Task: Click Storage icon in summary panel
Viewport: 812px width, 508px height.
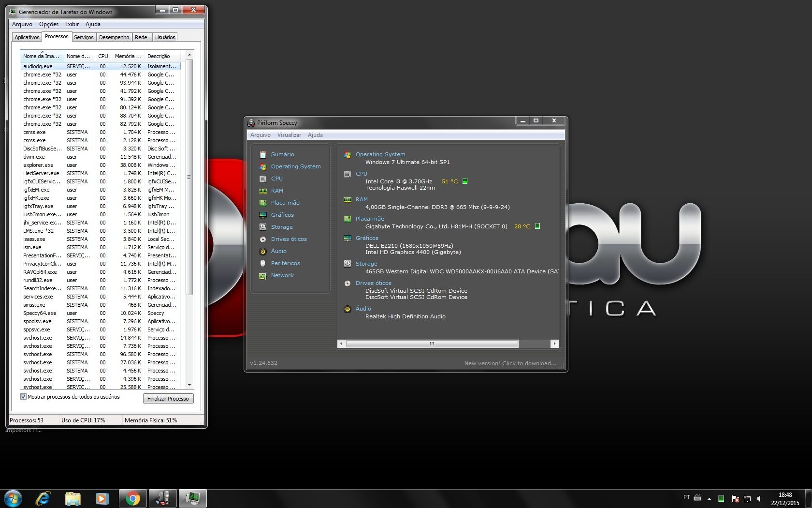Action: click(x=348, y=264)
